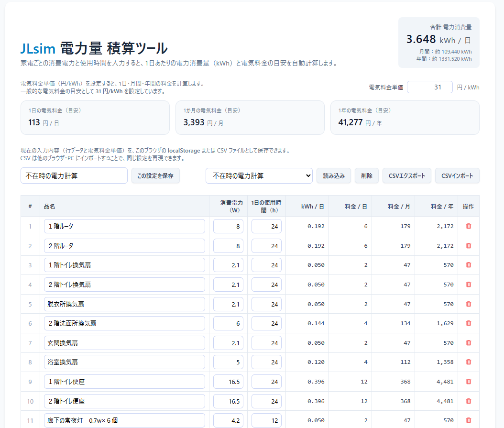Select the wattage field for 2階洗面所換気扇
The height and width of the screenshot is (428, 504).
coord(228,324)
